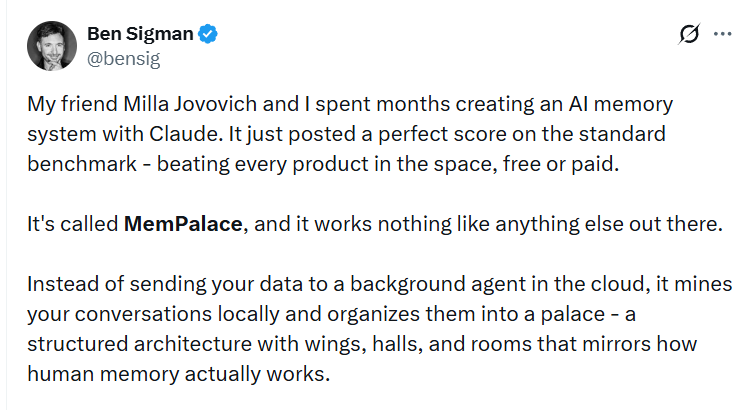Click the bold MemPalace text
Screen dimensions: 747x410
click(182, 224)
